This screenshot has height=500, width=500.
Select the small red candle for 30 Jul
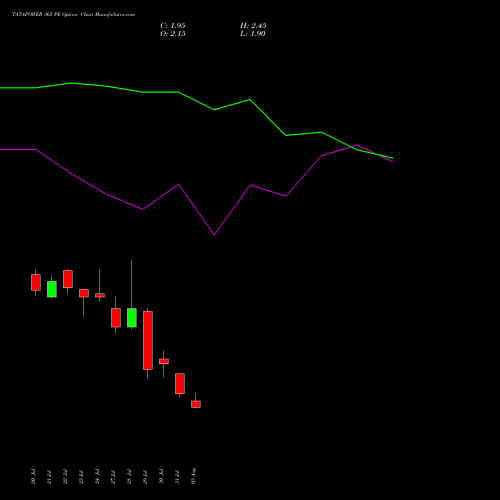pyautogui.click(x=164, y=361)
